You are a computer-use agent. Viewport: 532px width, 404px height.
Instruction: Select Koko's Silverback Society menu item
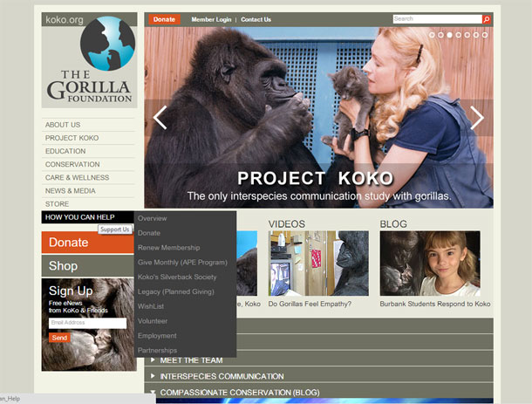tap(177, 277)
